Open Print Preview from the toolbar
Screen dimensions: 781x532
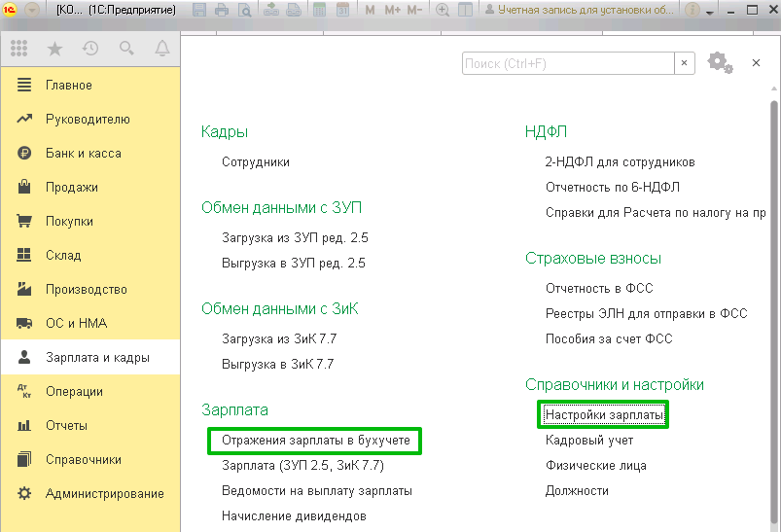(x=244, y=10)
